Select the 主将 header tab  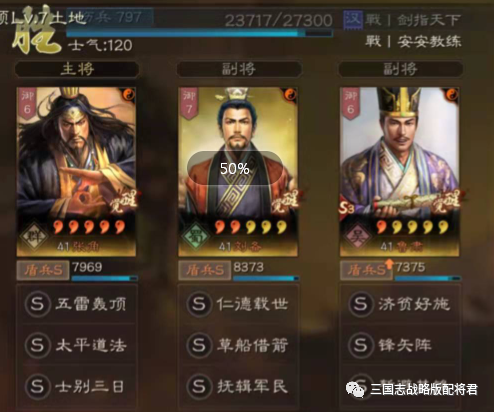pyautogui.click(x=77, y=69)
